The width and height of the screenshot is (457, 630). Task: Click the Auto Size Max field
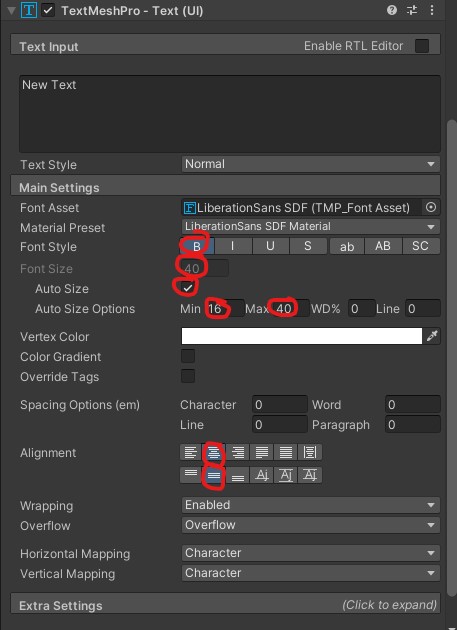tap(290, 309)
